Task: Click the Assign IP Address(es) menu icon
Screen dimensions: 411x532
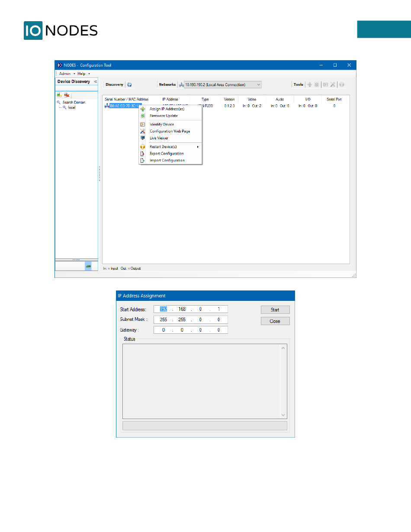Action: pyautogui.click(x=143, y=109)
